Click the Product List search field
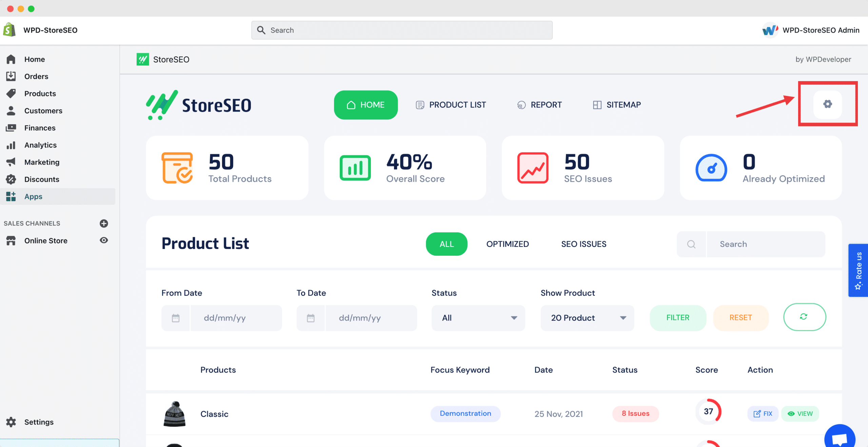Screen dimensions: 868x447 point(766,244)
